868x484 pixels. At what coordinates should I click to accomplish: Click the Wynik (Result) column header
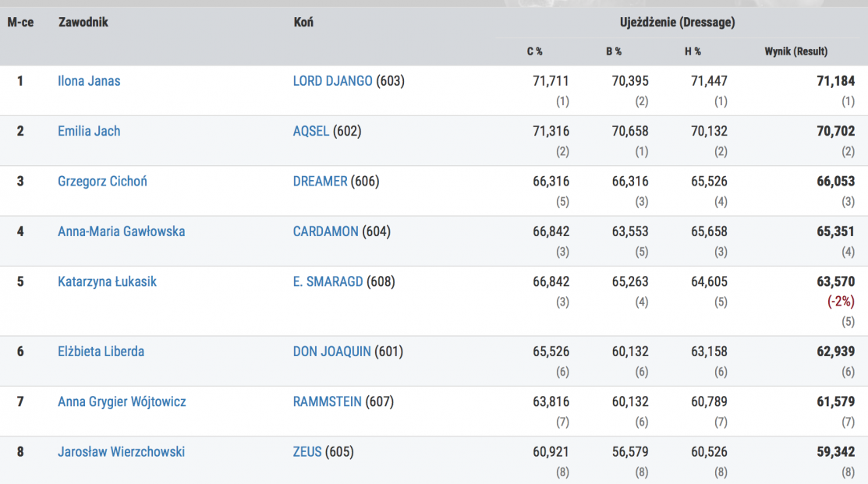pos(795,51)
